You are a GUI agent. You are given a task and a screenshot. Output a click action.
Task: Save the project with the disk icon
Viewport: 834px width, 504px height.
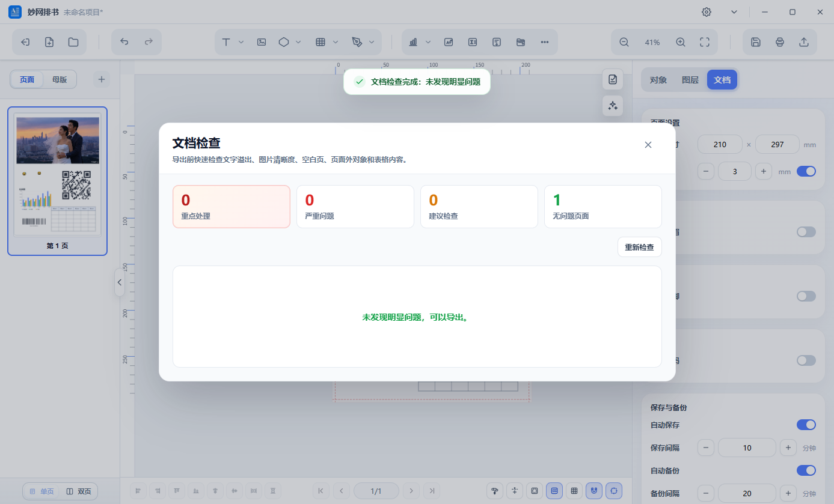(756, 42)
